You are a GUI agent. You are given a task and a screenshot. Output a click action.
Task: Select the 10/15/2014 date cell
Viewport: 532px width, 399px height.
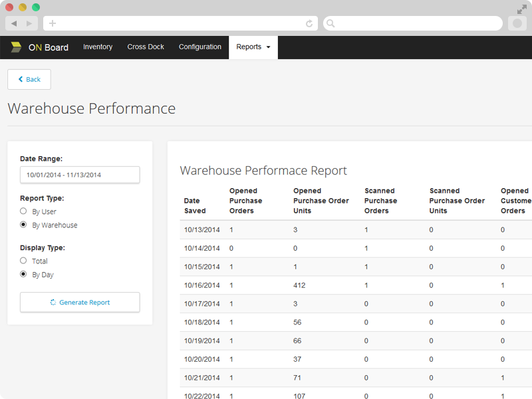pyautogui.click(x=202, y=267)
